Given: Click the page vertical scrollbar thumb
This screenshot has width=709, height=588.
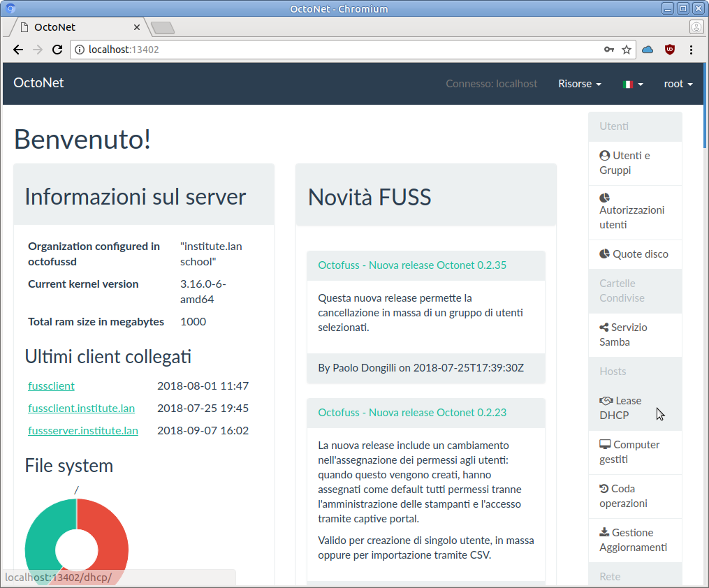Looking at the screenshot, I should [x=705, y=105].
